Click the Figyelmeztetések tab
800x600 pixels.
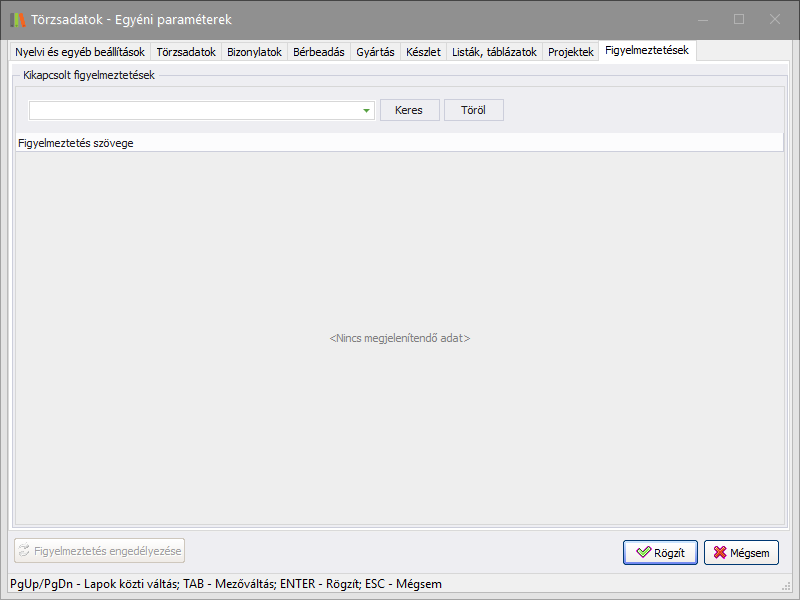[x=646, y=50]
